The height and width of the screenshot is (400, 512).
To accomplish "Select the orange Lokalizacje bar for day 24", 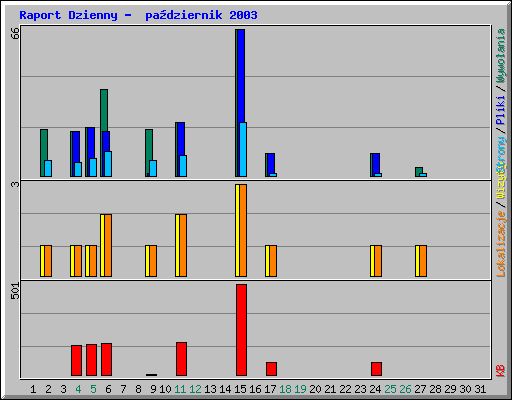I will (x=378, y=261).
